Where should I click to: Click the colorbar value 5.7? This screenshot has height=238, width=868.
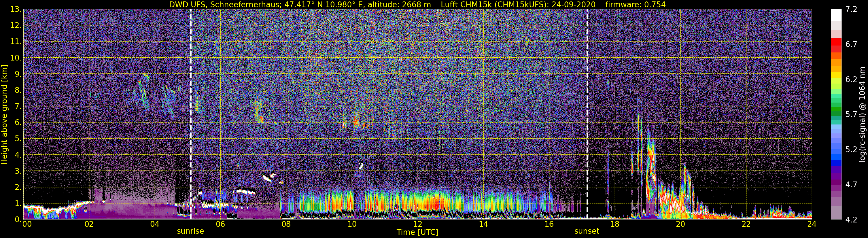(x=851, y=115)
